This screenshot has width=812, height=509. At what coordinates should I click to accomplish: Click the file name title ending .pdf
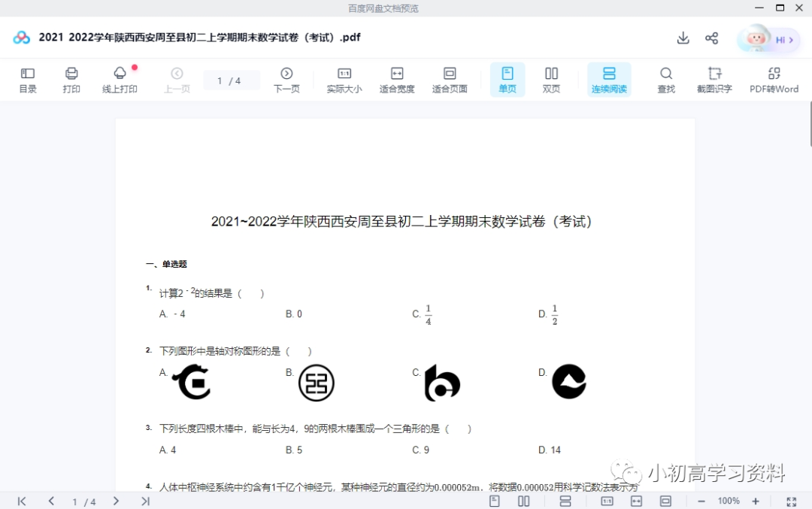(199, 38)
